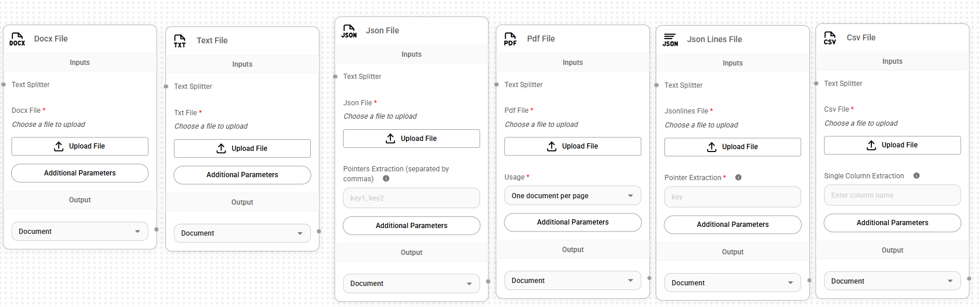Focus the Enter column name input field
Image resolution: width=980 pixels, height=307 pixels.
click(x=892, y=195)
